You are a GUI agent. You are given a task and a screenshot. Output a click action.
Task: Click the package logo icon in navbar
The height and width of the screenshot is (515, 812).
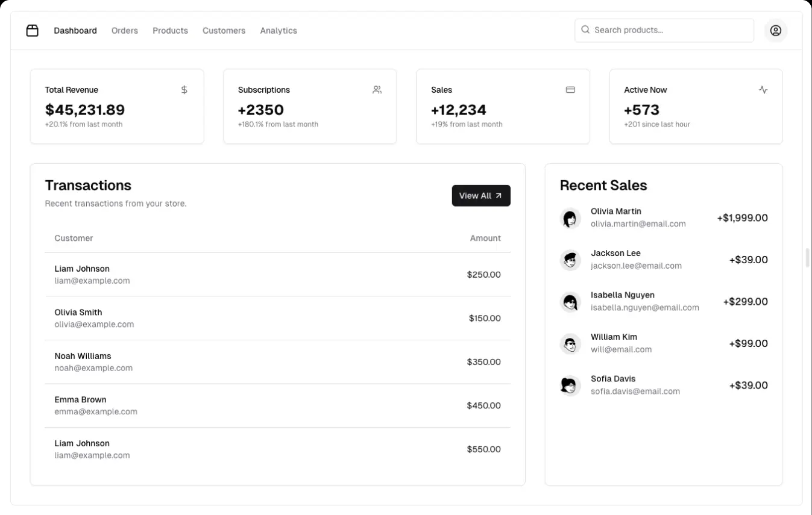tap(33, 30)
